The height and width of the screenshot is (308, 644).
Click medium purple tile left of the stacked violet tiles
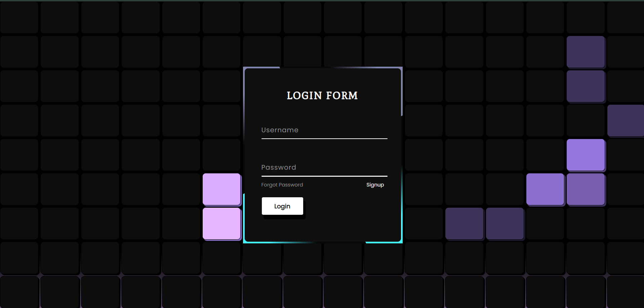point(545,189)
